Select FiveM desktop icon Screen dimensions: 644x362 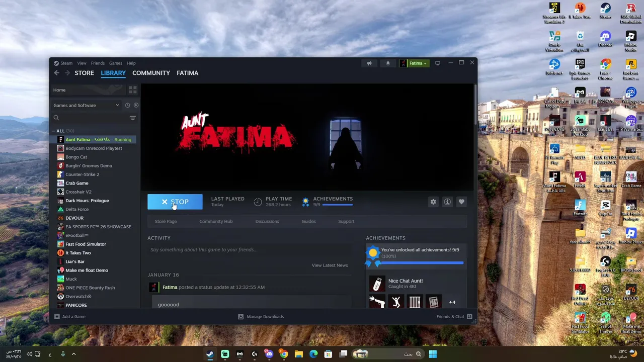[580, 179]
